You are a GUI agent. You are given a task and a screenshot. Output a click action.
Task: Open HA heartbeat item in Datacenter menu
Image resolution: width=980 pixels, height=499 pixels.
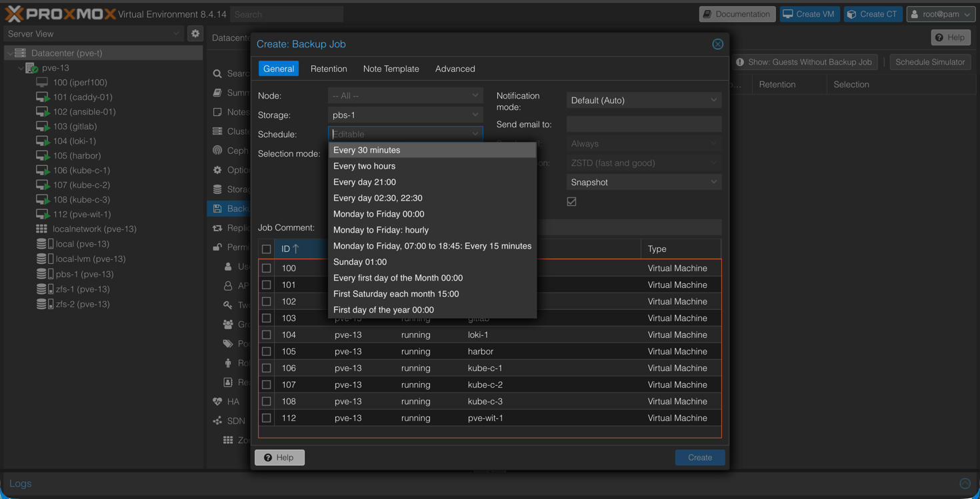[x=226, y=402]
